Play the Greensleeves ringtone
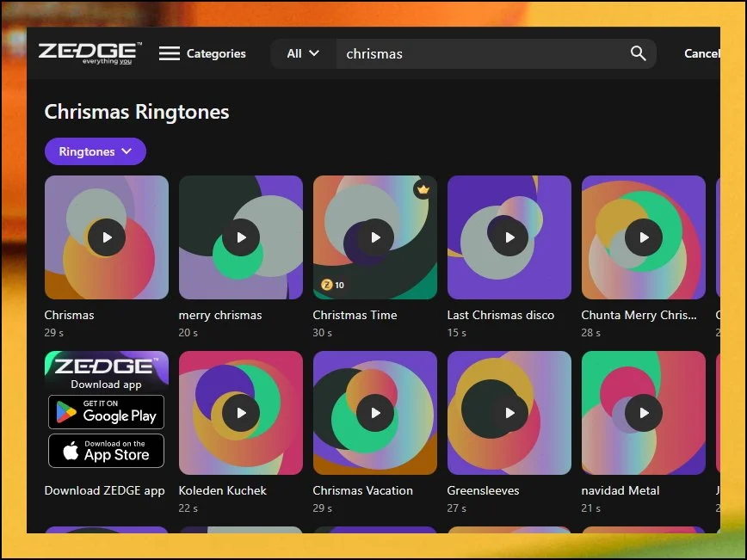The image size is (747, 560). click(x=509, y=413)
